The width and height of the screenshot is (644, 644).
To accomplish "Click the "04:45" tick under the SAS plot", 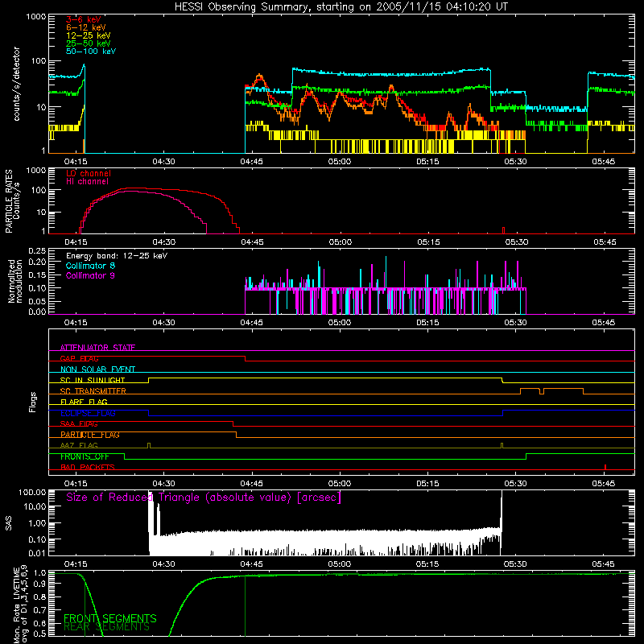I will coord(251,564).
